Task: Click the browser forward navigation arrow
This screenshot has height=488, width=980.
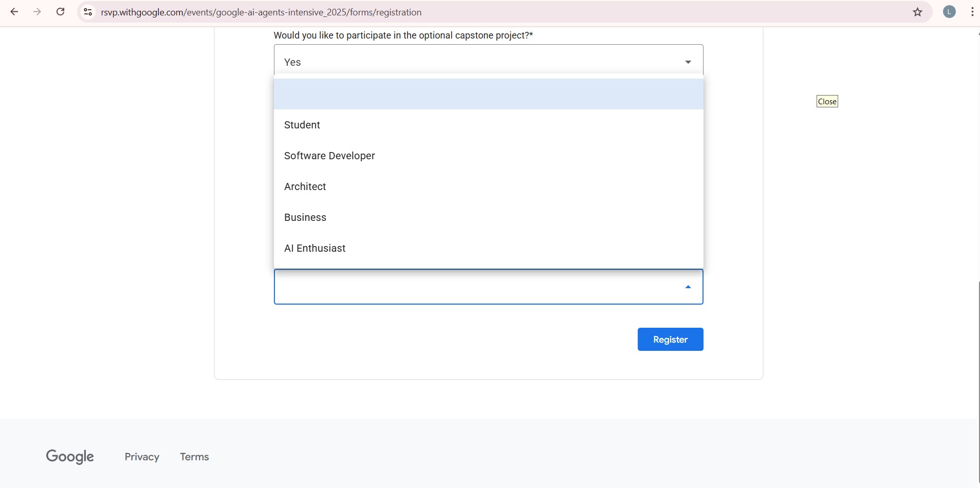Action: click(x=37, y=11)
